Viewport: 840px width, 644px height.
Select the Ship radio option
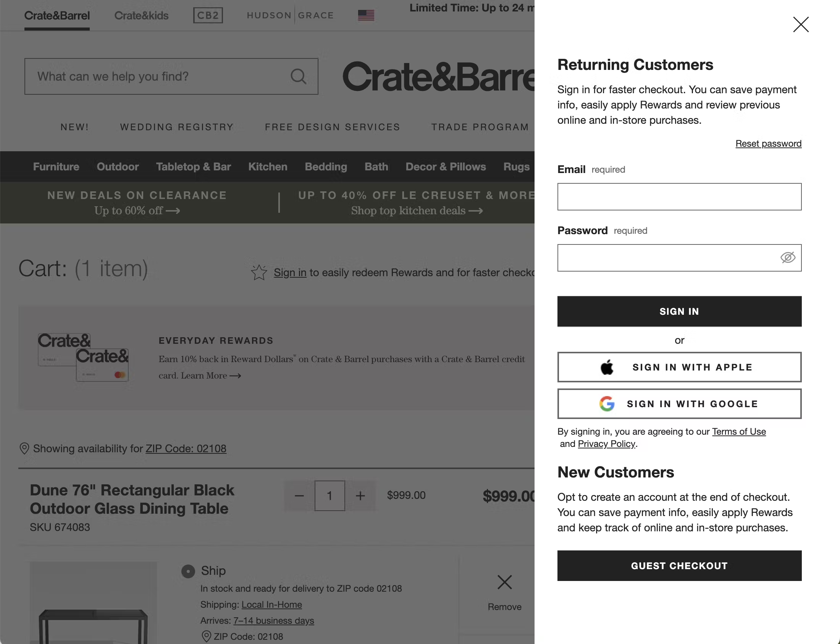188,571
